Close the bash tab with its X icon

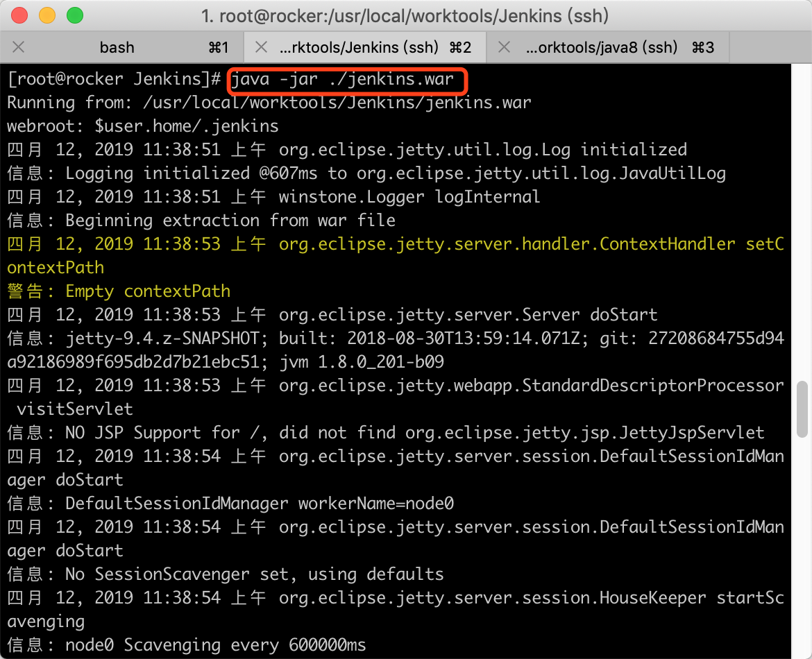19,48
